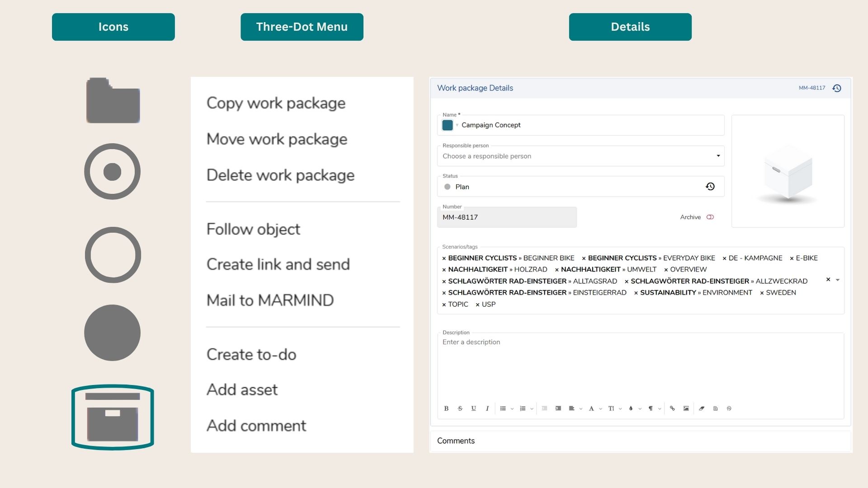The width and height of the screenshot is (868, 488).
Task: Select the Italic icon in description editor
Action: click(x=487, y=408)
